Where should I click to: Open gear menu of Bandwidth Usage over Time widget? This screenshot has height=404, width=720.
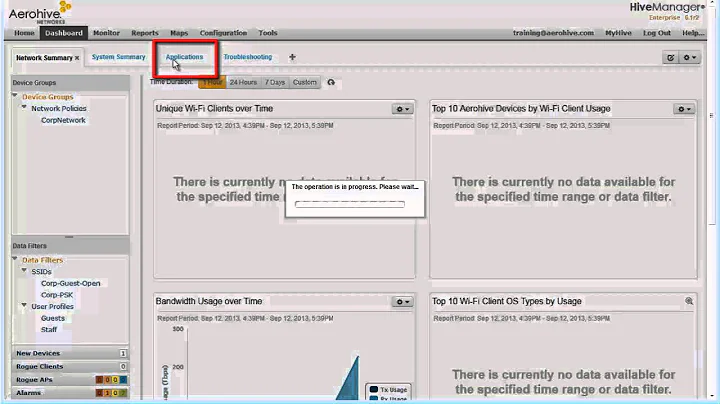coord(403,302)
